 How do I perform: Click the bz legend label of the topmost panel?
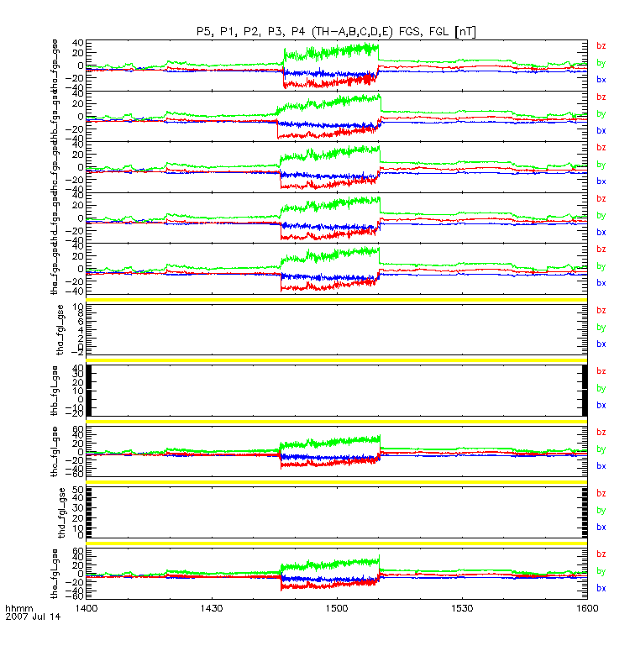601,45
